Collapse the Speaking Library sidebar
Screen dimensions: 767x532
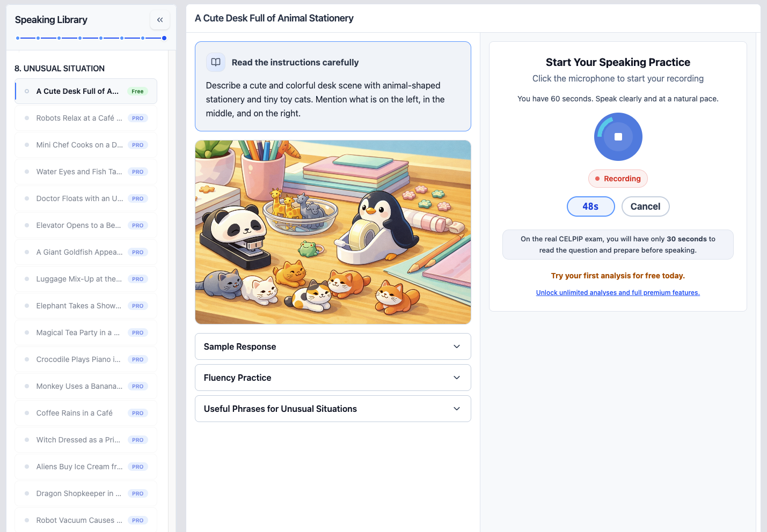pyautogui.click(x=160, y=20)
